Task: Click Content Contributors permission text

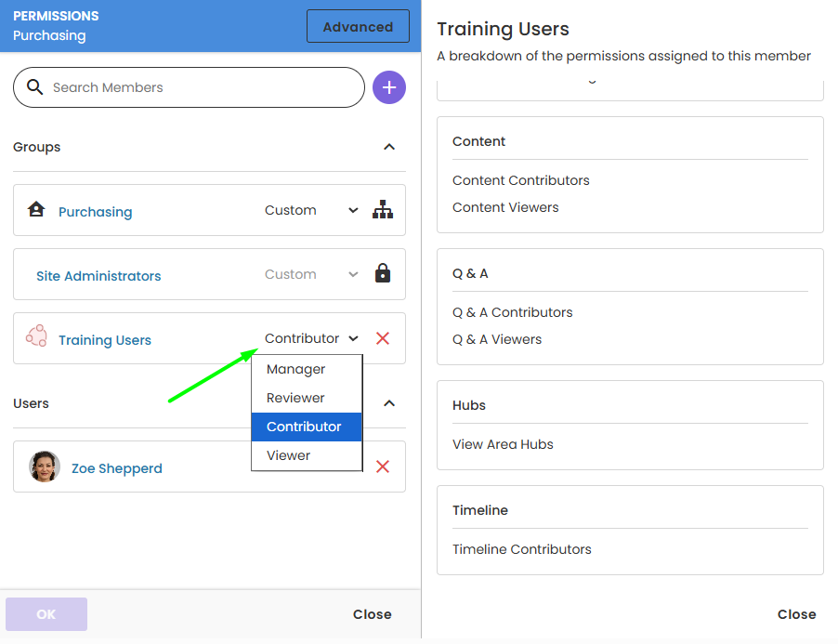Action: point(520,180)
